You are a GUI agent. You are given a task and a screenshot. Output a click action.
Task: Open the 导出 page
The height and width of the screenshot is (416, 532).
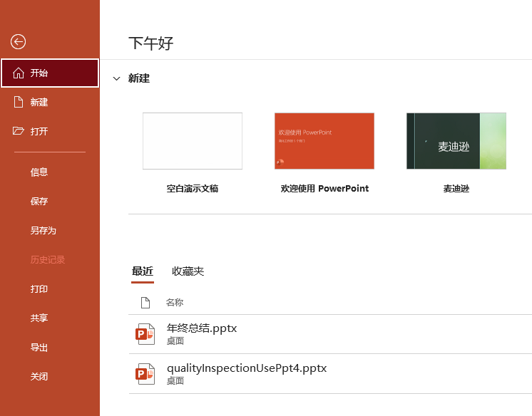(x=50, y=347)
